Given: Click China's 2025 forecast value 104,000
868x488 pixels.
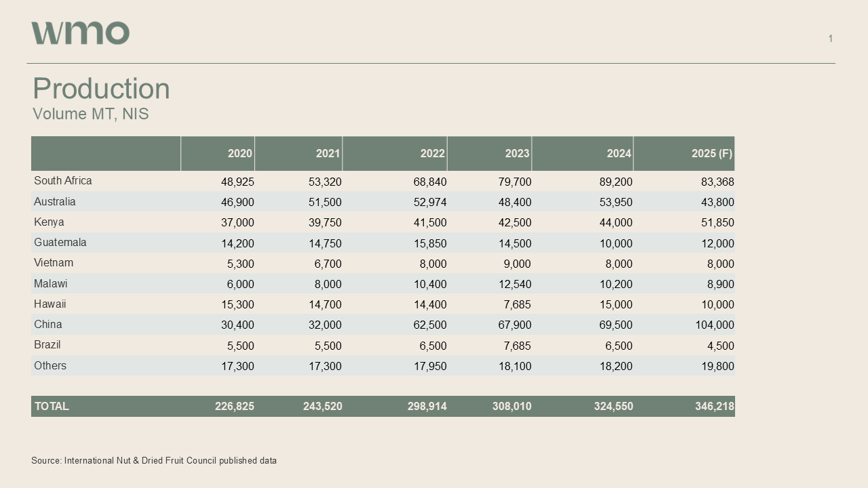Looking at the screenshot, I should click(x=714, y=325).
